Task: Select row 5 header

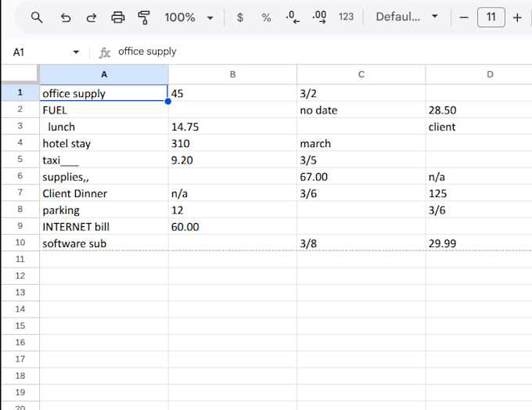Action: pos(20,159)
